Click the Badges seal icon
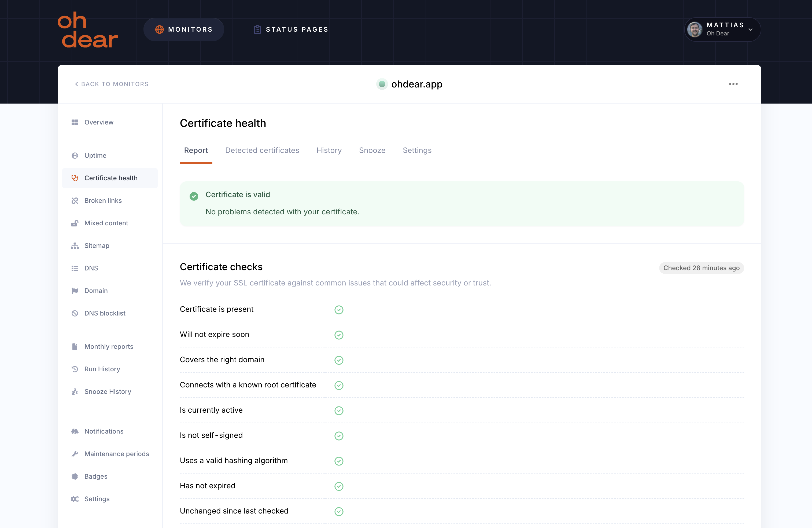Viewport: 812px width, 528px height. click(75, 476)
